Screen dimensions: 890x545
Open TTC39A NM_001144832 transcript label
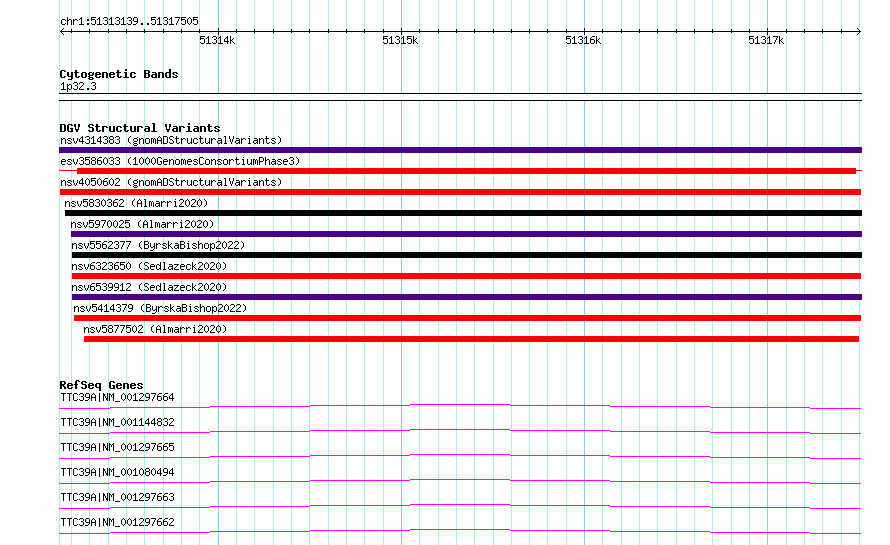pos(117,422)
